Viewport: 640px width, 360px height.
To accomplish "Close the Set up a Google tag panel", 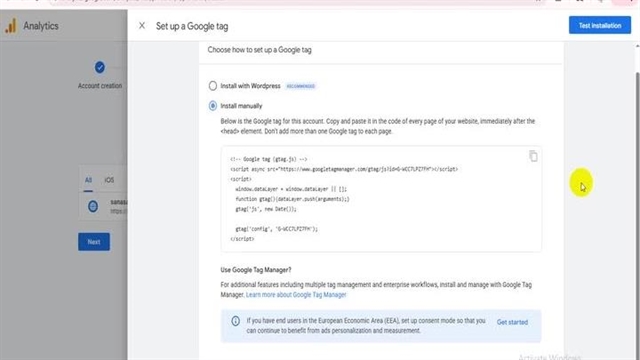I will 142,26.
